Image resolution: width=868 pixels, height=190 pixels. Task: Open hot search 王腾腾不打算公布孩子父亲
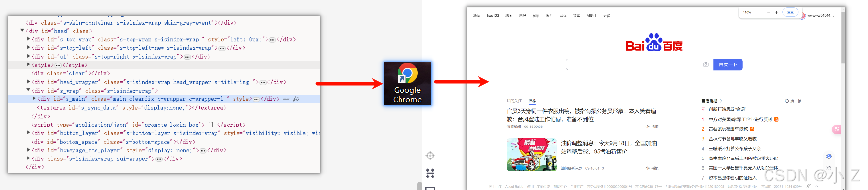pos(734,149)
